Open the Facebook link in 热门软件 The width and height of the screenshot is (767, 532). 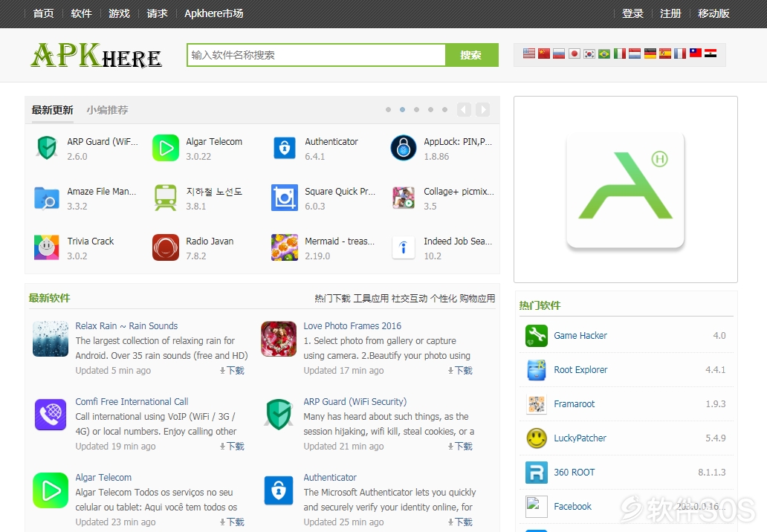tap(572, 507)
